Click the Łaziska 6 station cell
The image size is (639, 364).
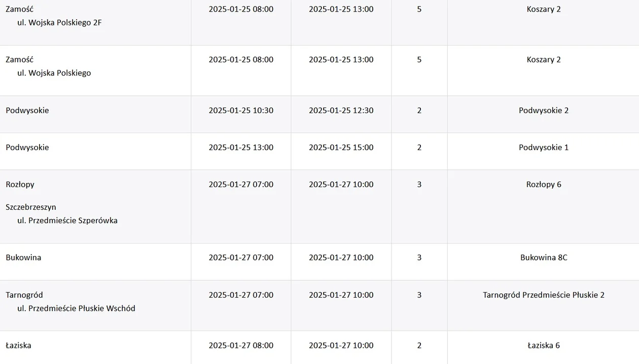[543, 347]
